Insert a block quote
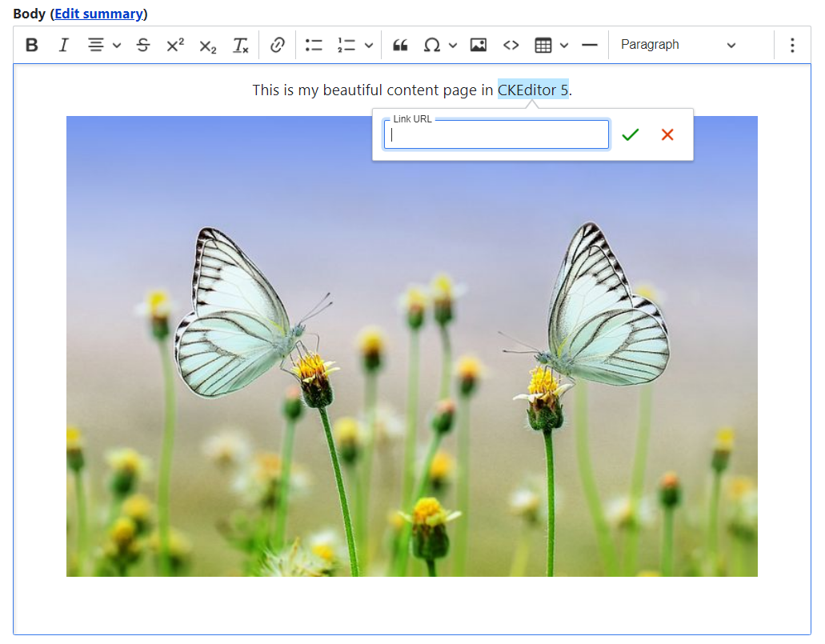The image size is (825, 644). [x=400, y=45]
